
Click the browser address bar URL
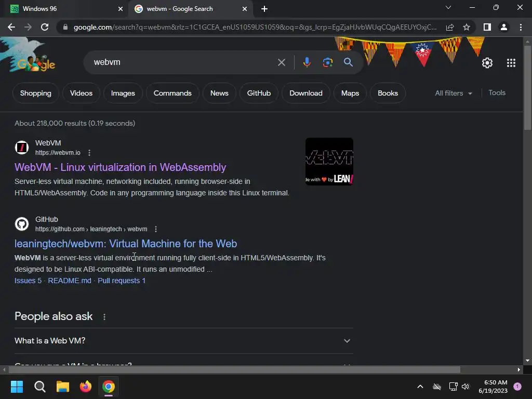pyautogui.click(x=255, y=27)
